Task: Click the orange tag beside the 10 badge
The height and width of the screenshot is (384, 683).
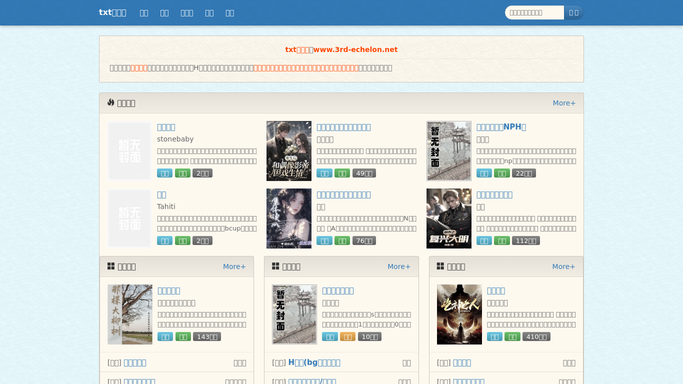Action: point(348,337)
